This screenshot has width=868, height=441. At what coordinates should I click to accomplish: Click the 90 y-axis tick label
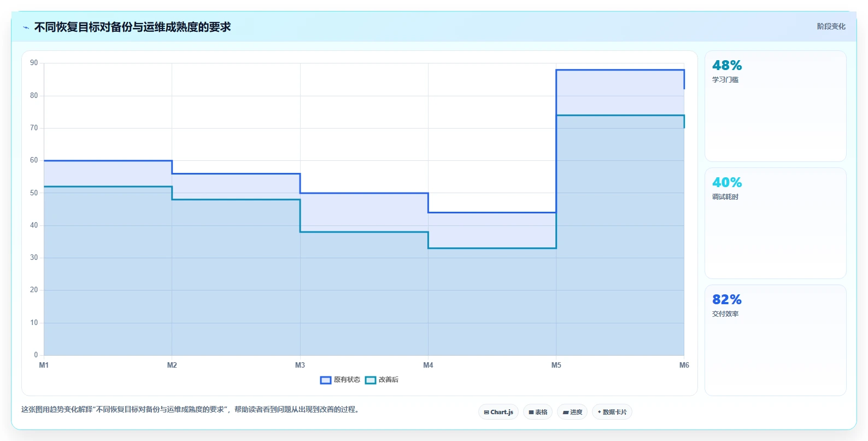34,63
